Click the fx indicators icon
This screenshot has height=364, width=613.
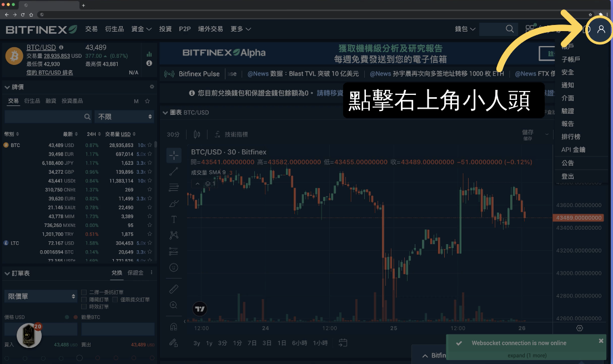pos(217,134)
